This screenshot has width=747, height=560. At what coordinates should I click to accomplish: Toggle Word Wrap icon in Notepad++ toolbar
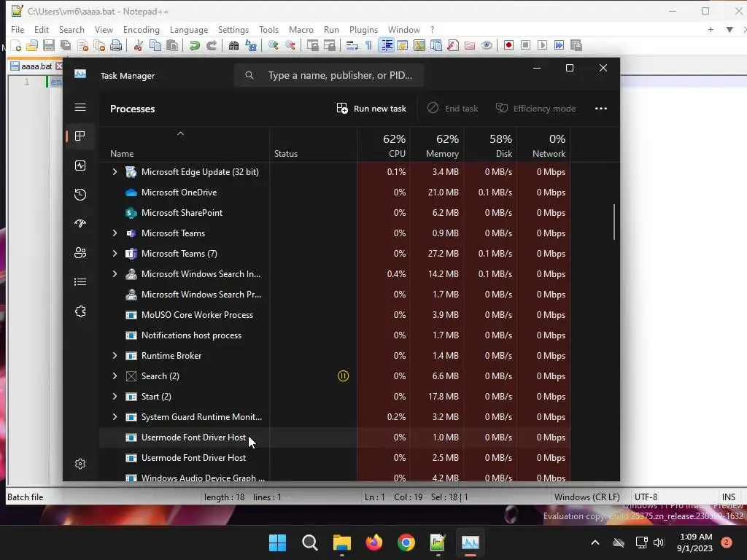[x=352, y=45]
